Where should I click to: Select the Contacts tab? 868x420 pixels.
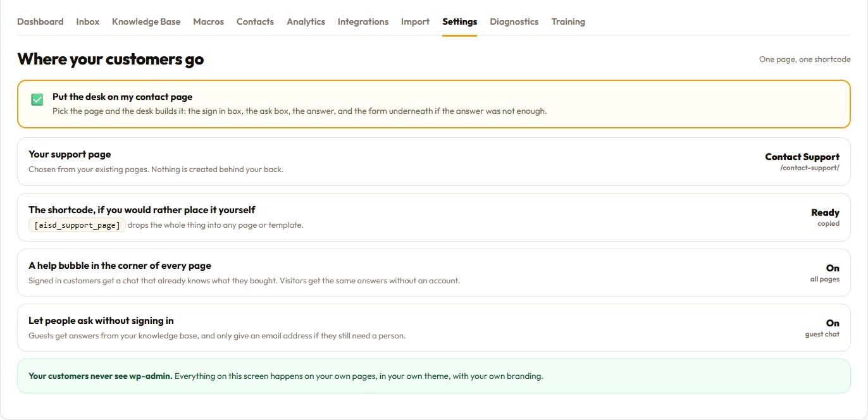tap(255, 22)
